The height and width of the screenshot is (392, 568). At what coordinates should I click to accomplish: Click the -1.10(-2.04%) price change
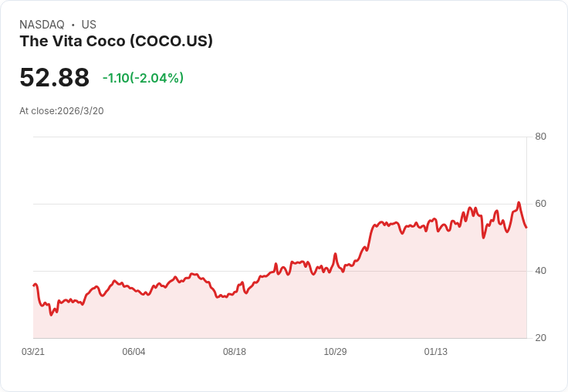[143, 78]
